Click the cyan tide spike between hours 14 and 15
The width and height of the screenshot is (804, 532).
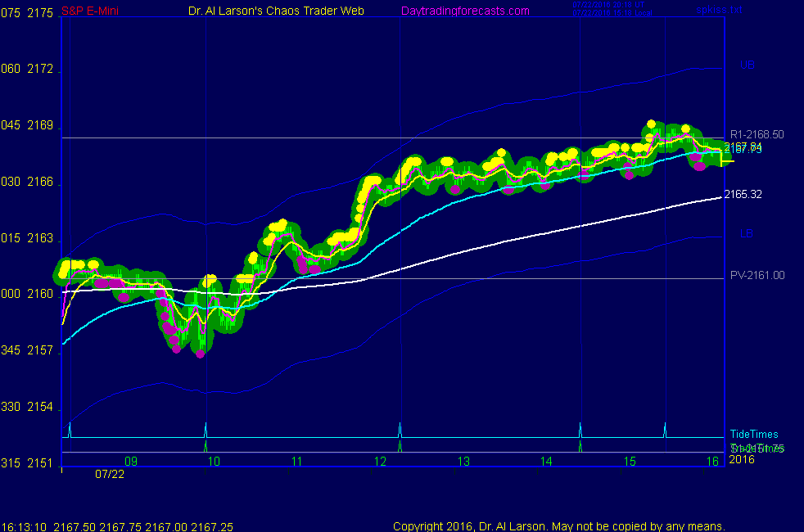pyautogui.click(x=580, y=430)
